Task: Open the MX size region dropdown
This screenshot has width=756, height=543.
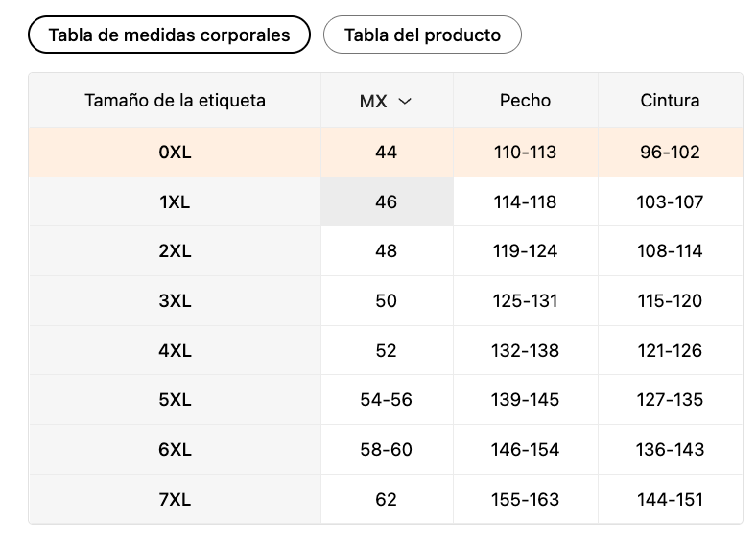Action: (x=386, y=101)
